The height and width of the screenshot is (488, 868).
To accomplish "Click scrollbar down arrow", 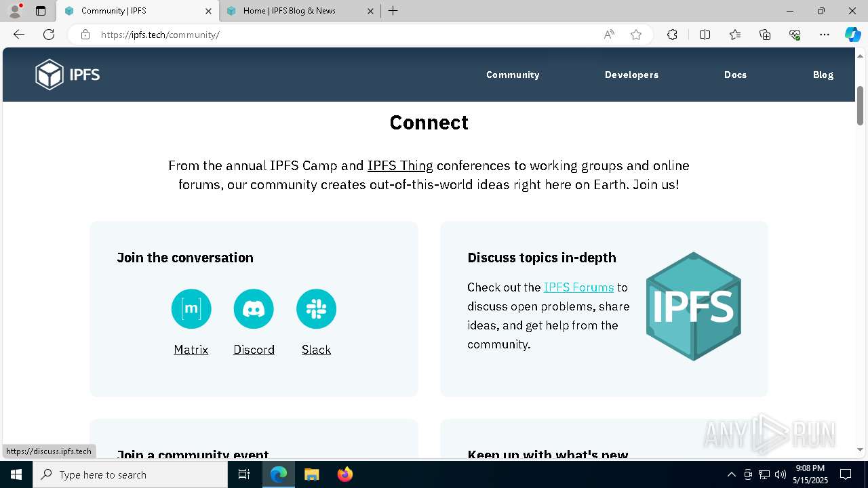I will point(861,449).
